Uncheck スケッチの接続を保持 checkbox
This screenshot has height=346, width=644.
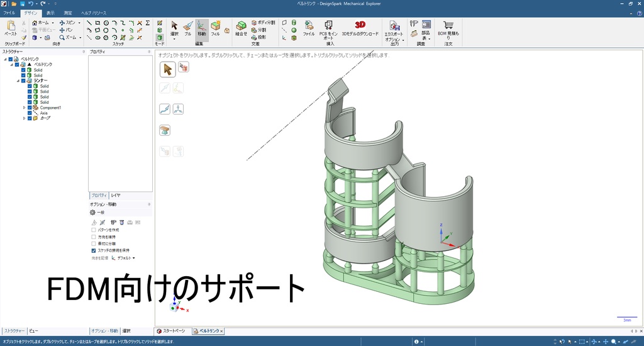[94, 250]
